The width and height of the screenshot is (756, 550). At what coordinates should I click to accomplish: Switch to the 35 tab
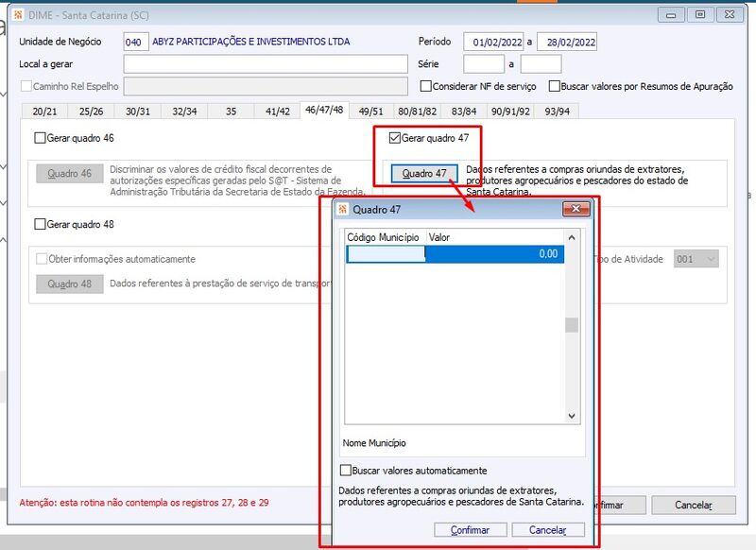pos(231,112)
